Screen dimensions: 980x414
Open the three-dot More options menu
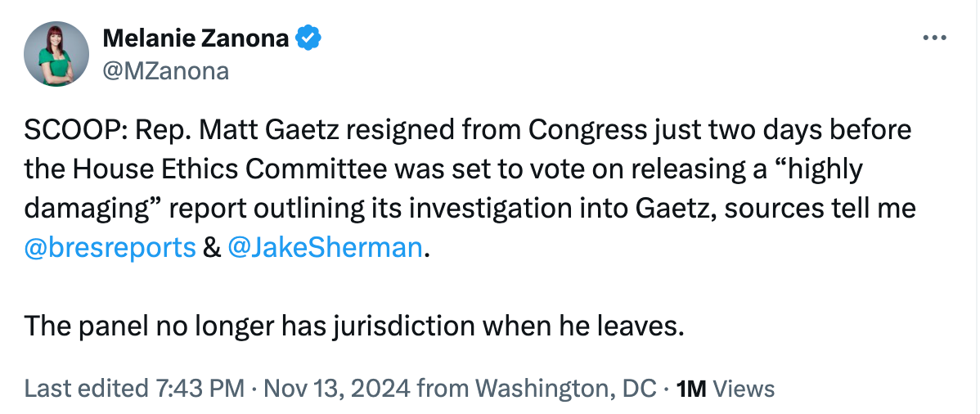point(933,38)
